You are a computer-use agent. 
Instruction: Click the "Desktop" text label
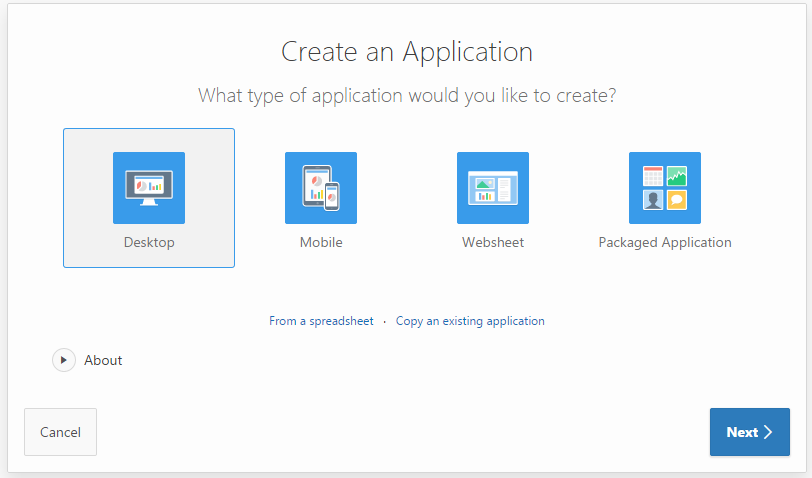[149, 242]
